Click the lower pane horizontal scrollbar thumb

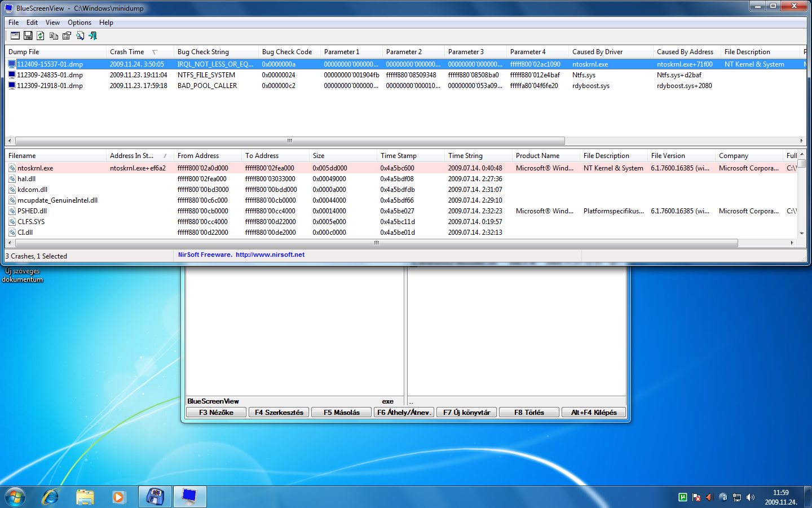[377, 243]
